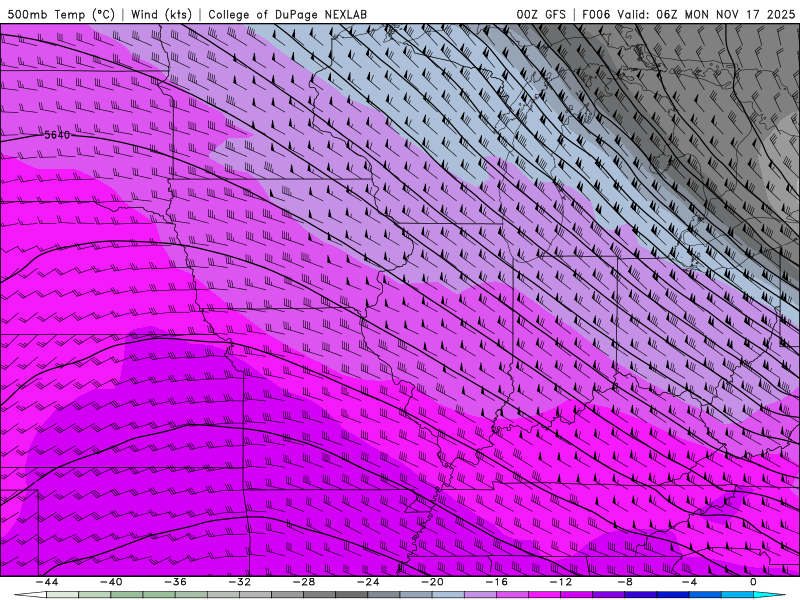Click the -20 colorbar tick label
800x600 pixels.
[x=433, y=582]
